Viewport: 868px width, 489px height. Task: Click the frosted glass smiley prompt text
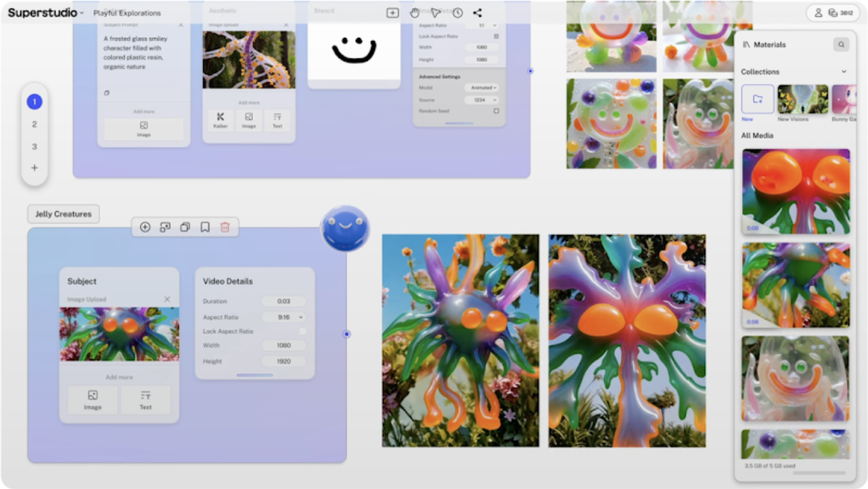(135, 53)
